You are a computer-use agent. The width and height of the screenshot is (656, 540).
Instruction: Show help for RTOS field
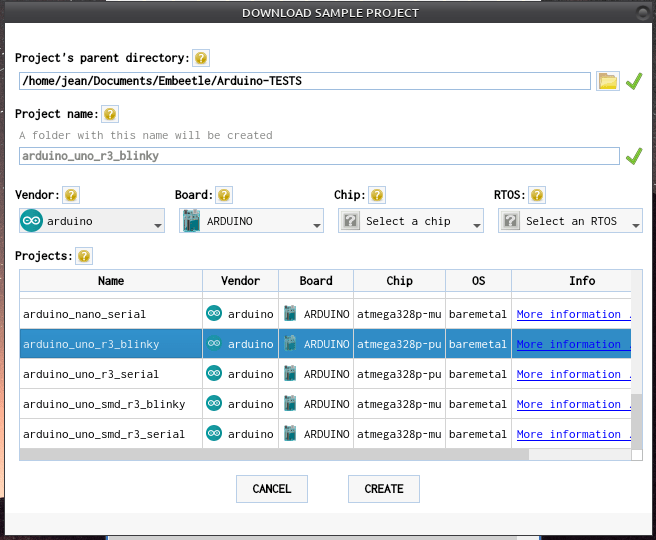click(x=537, y=195)
